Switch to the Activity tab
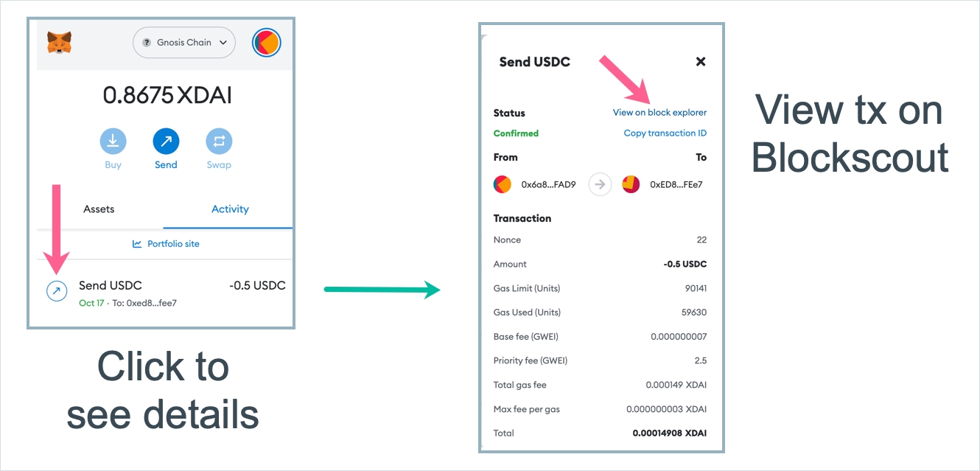Screen dimensions: 980x471 click(x=230, y=209)
